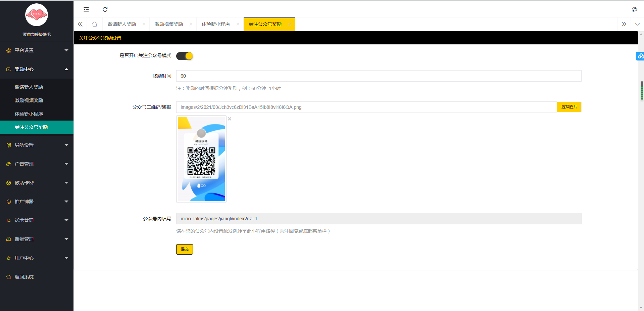Click the profile avatar logo
Screen dimensions: 644x311
(37, 15)
